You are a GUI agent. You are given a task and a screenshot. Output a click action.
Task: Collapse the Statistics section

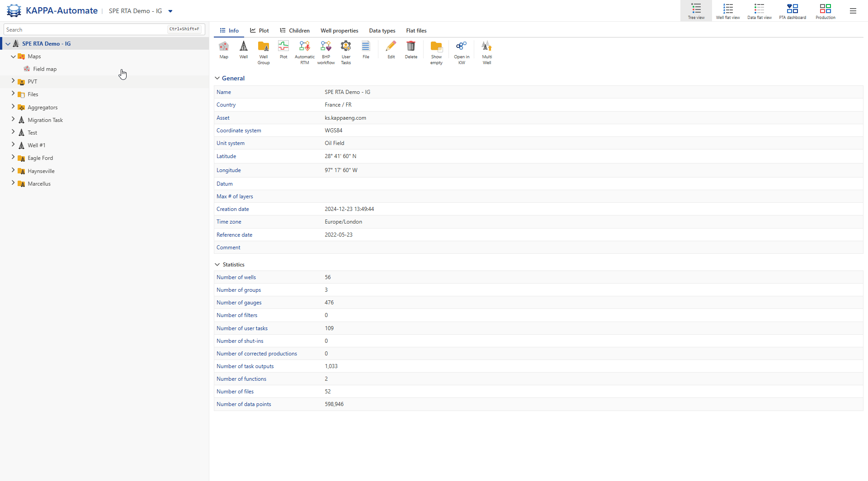[217, 265]
